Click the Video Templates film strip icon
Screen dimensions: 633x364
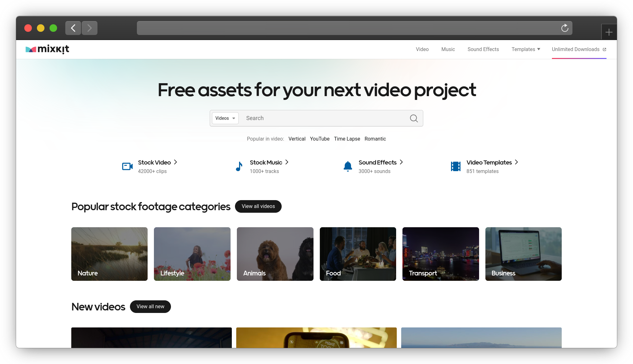click(x=455, y=166)
